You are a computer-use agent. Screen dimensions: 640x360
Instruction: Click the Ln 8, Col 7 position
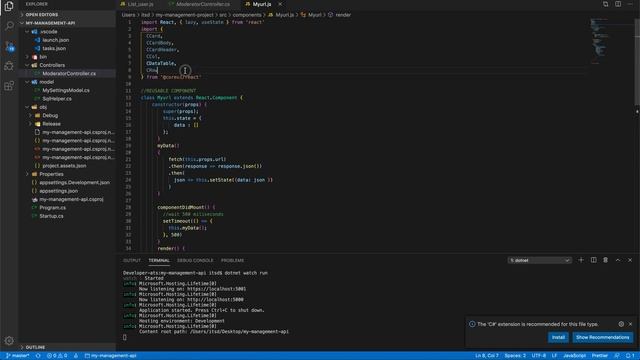click(x=487, y=356)
